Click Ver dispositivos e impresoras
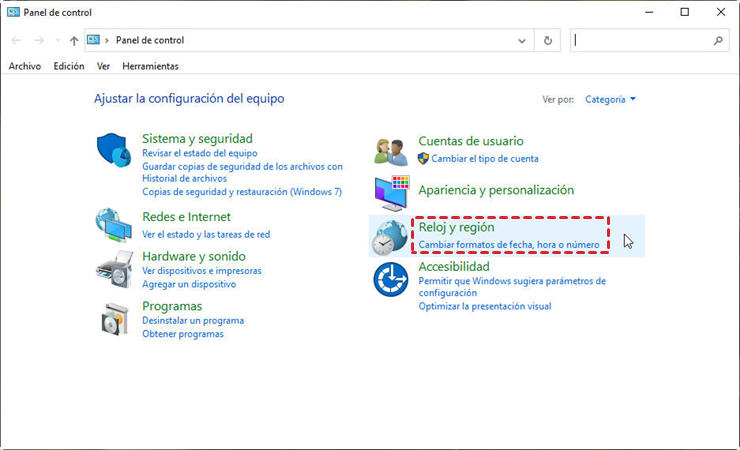 click(202, 271)
